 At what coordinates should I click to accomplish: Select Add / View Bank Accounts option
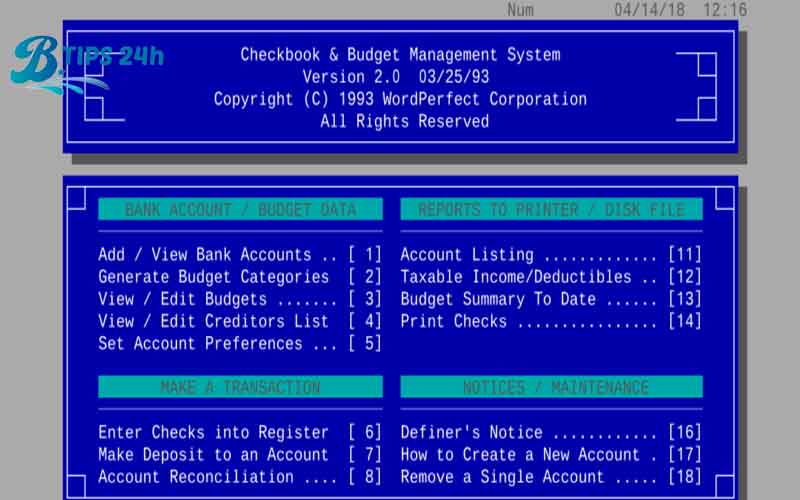coord(240,255)
